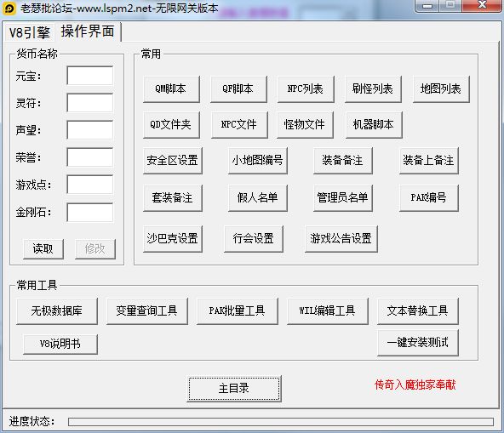This screenshot has width=504, height=433.
Task: Click the 读取 button
Action: 43,248
